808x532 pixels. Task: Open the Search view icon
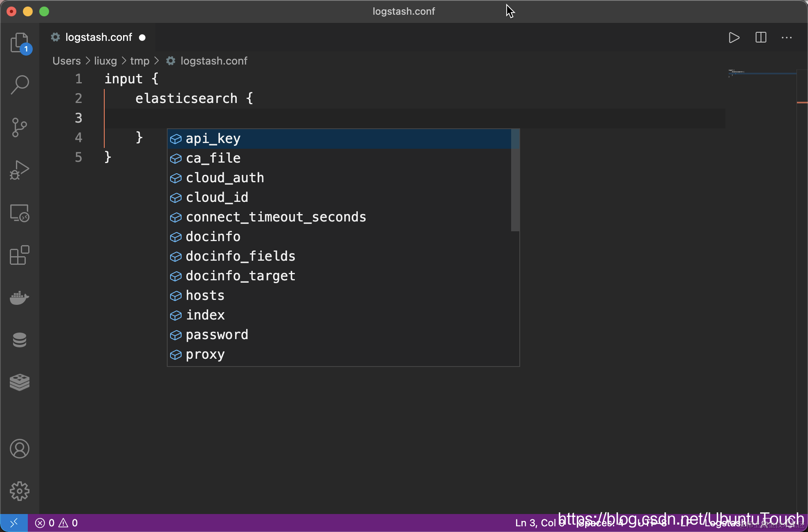pyautogui.click(x=20, y=85)
